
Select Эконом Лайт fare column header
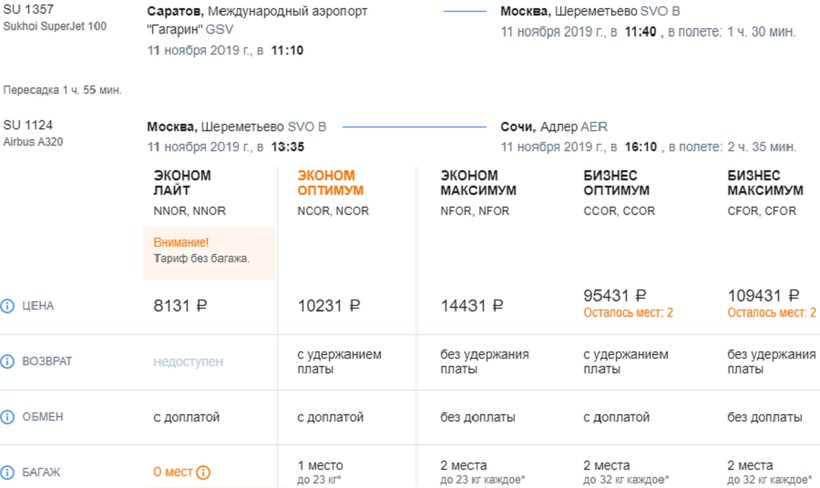[x=182, y=182]
